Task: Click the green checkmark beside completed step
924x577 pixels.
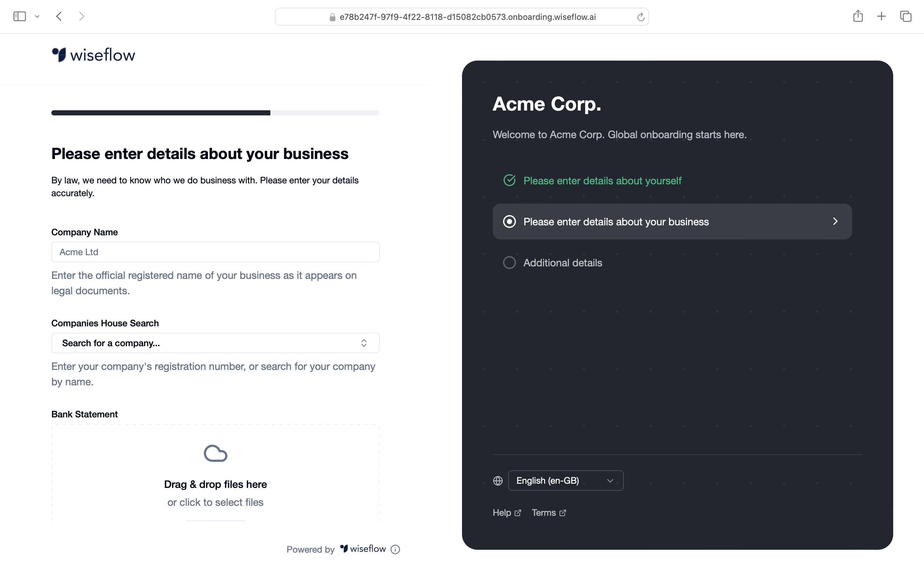Action: [x=509, y=180]
